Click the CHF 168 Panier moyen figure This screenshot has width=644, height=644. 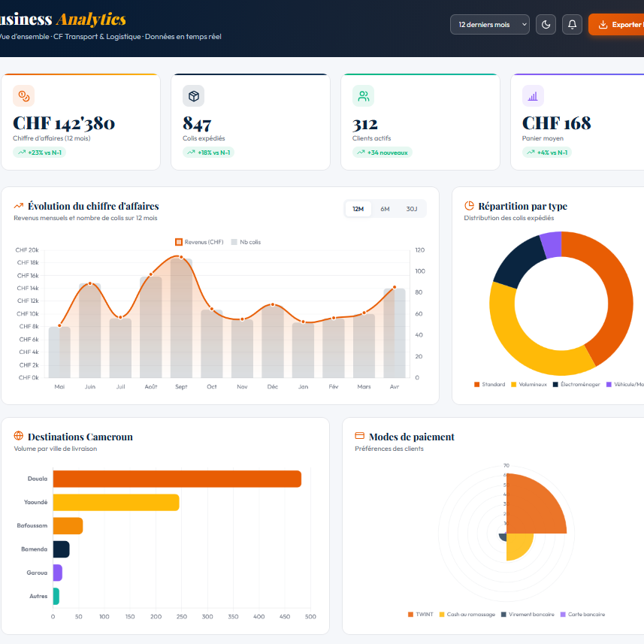click(x=557, y=124)
